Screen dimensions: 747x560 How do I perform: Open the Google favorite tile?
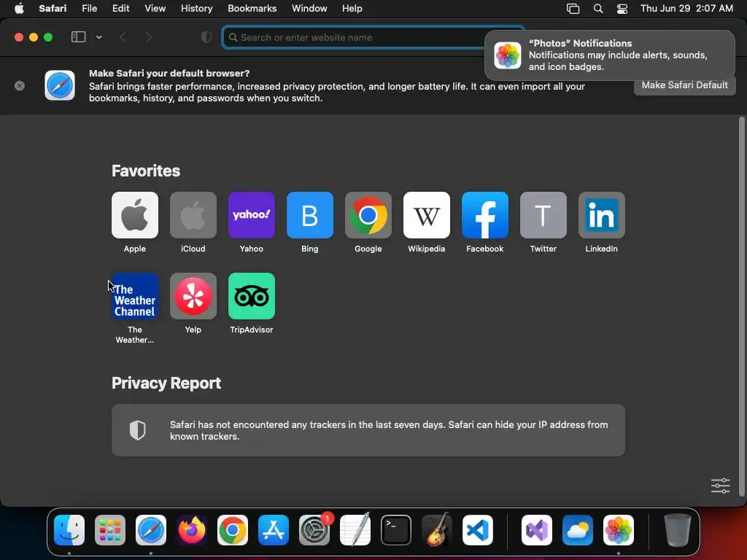pyautogui.click(x=368, y=215)
